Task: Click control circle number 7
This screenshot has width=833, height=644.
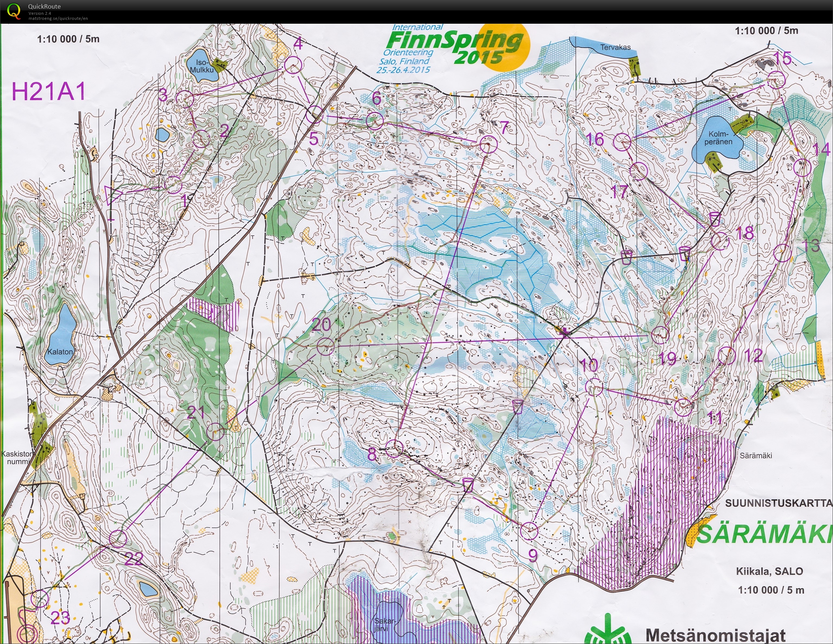Action: pos(489,144)
